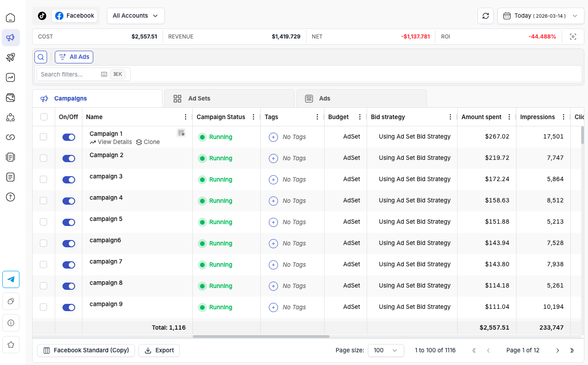This screenshot has width=588, height=365.
Task: Open the All Accounts dropdown
Action: (135, 16)
